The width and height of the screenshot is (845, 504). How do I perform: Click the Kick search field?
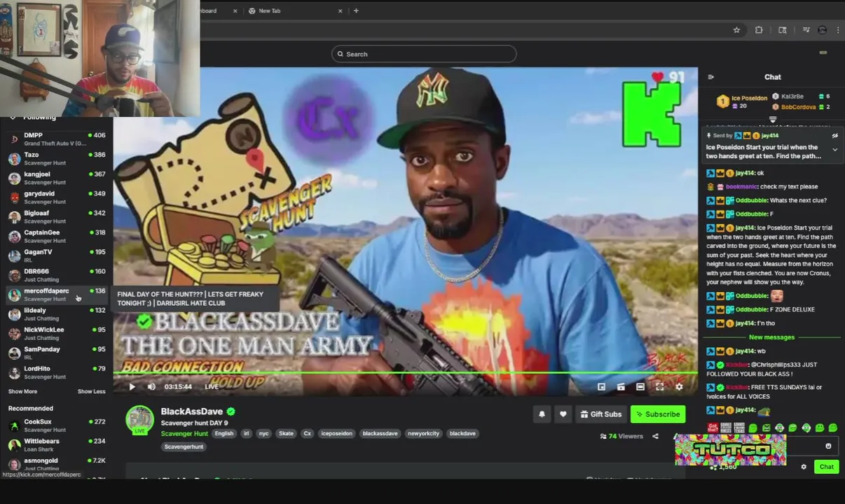[424, 54]
